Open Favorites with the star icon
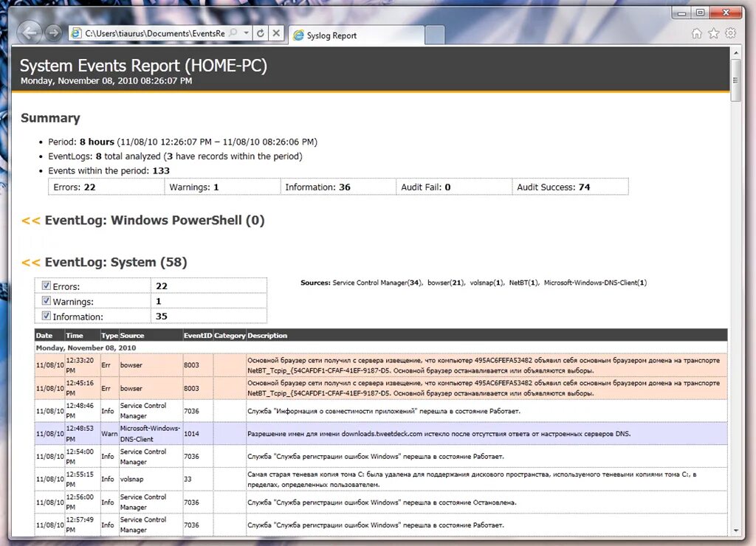Screen dimensions: 756x546 coord(714,32)
